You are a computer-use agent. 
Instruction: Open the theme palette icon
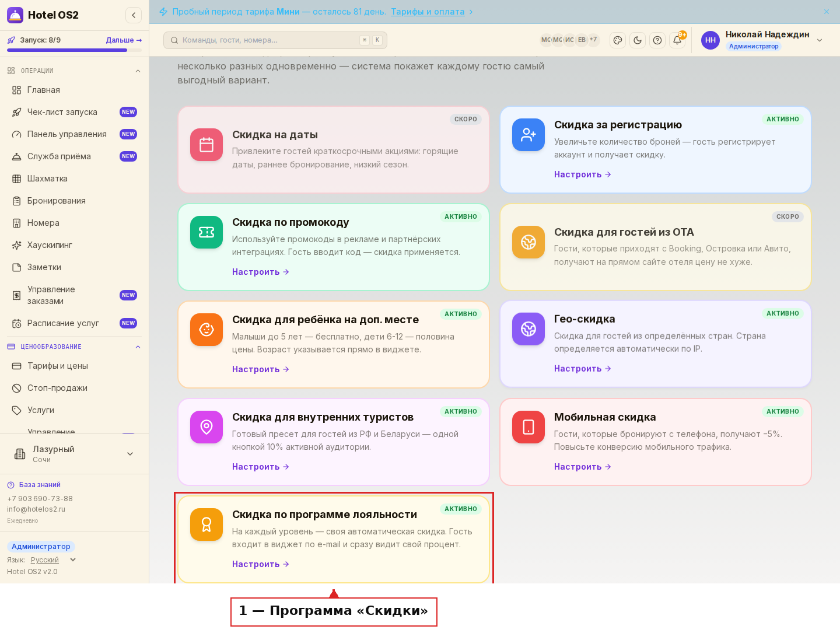click(618, 40)
